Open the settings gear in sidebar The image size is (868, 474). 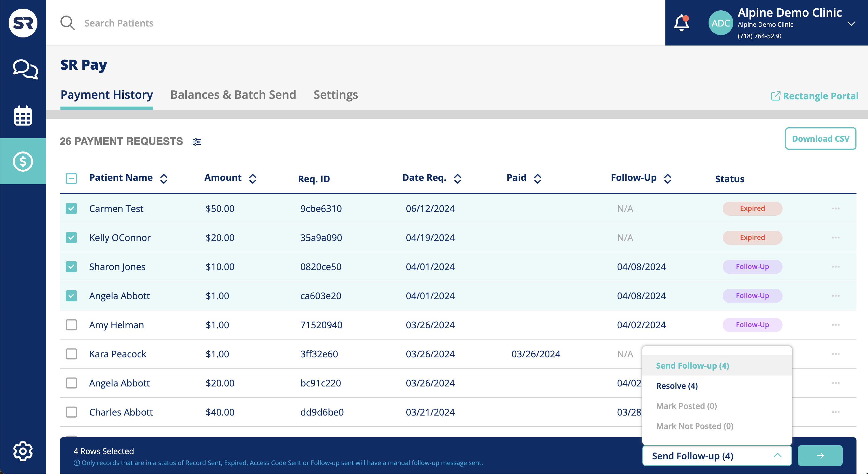tap(23, 451)
